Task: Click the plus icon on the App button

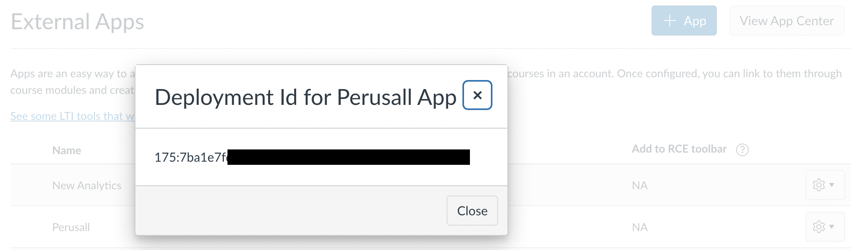Action: (x=670, y=21)
